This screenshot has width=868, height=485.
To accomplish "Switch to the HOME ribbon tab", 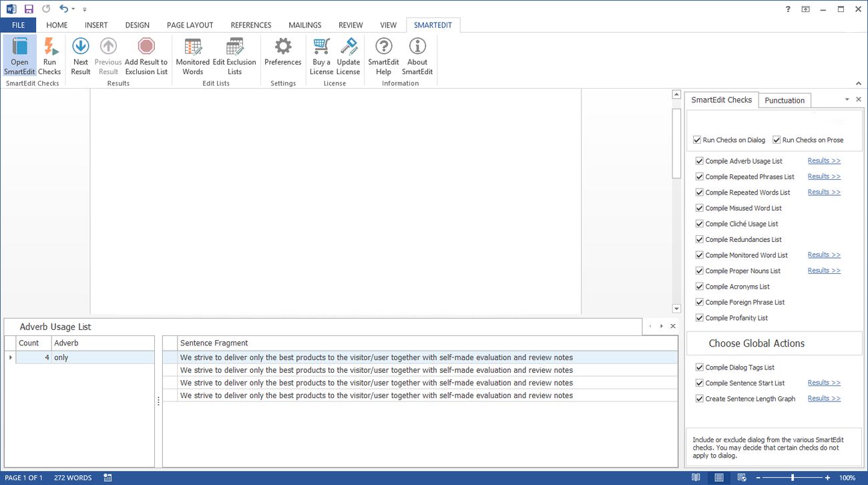I will coord(57,25).
